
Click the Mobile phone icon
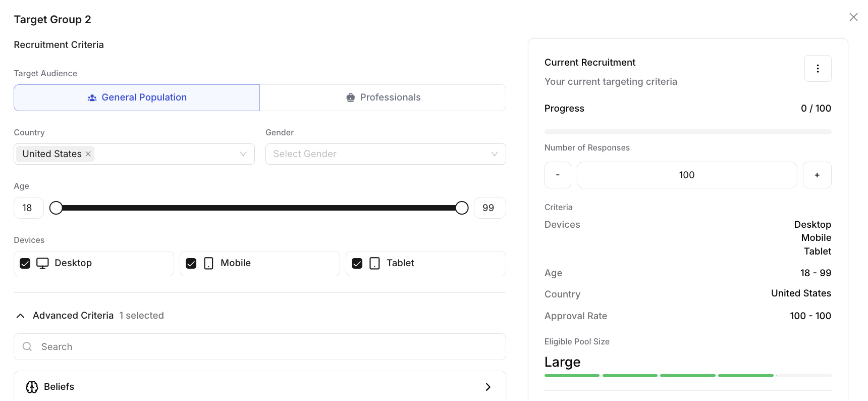[208, 264]
